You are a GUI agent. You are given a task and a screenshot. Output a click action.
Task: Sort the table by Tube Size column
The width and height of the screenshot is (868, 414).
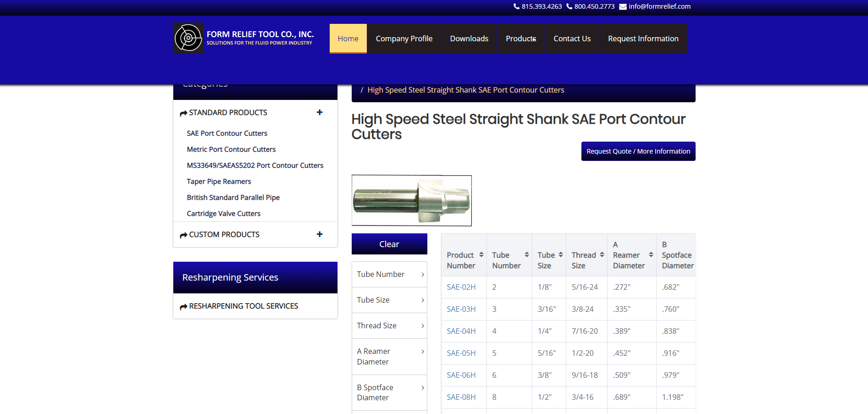560,254
